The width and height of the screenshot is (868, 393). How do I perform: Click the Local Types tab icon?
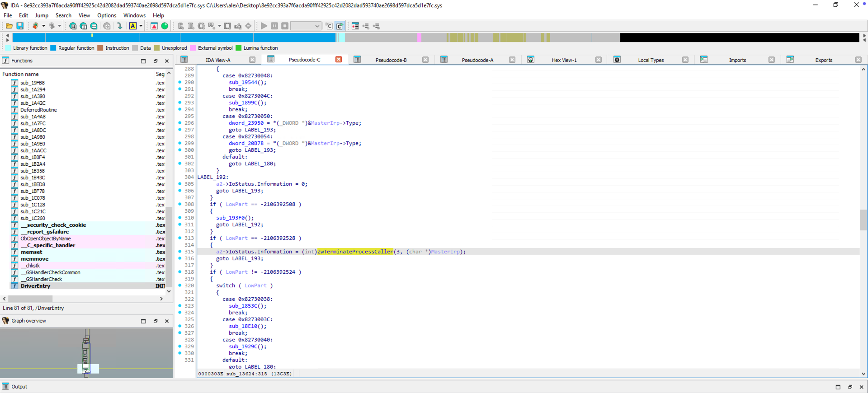pyautogui.click(x=617, y=60)
